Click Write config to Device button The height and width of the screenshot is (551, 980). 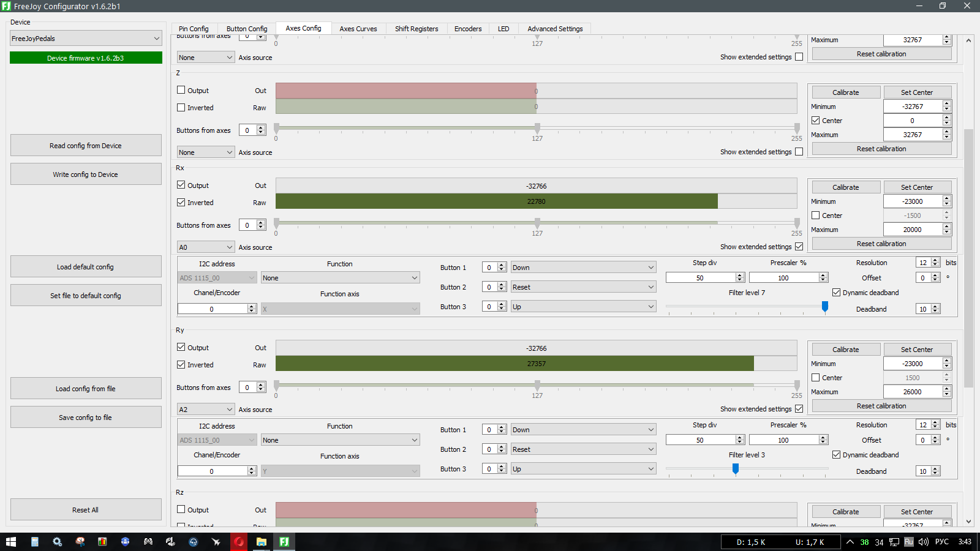pos(86,174)
